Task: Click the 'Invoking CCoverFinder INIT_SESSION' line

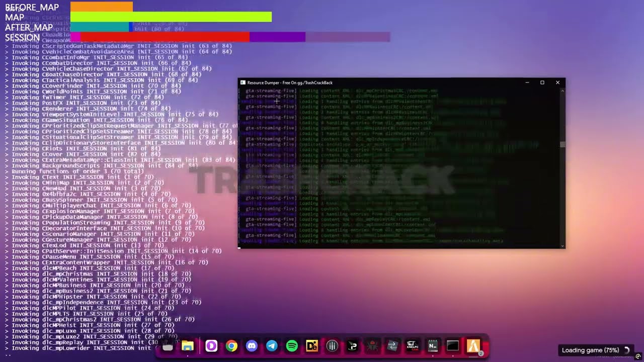Action: tap(93, 86)
